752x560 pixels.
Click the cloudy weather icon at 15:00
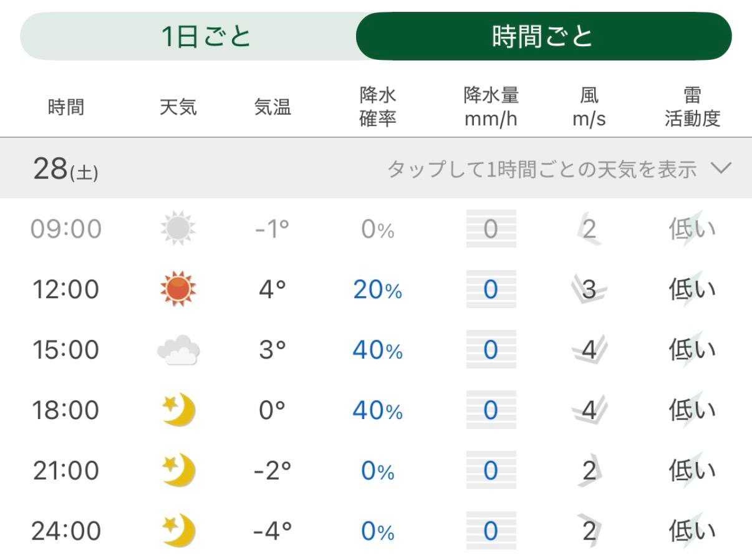coord(178,350)
